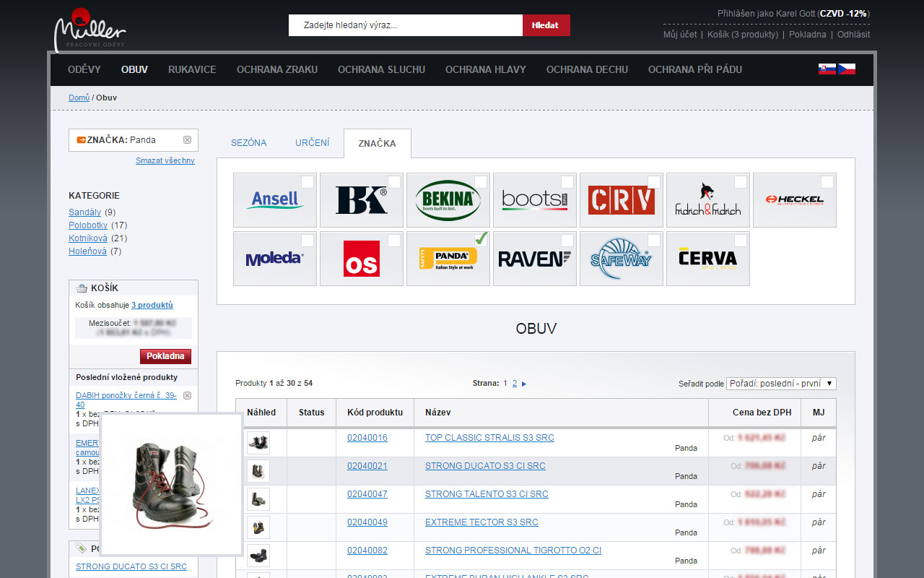Switch to the SEZÓNA tab
The height and width of the screenshot is (578, 924).
(249, 143)
